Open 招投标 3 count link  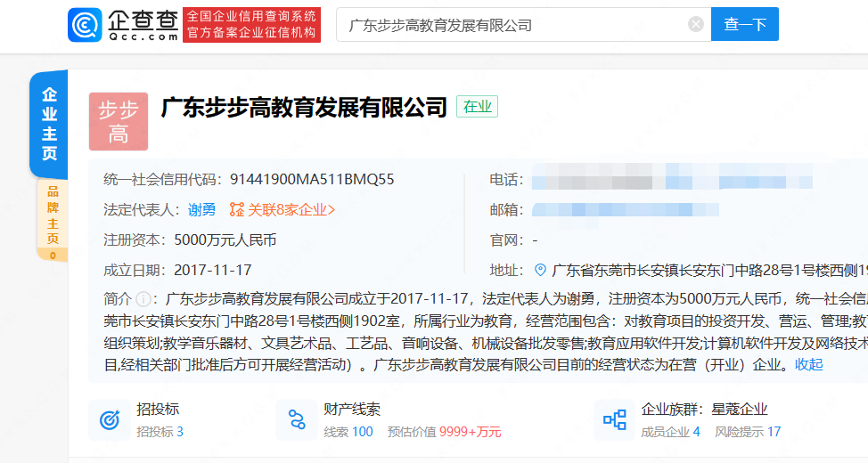[160, 432]
